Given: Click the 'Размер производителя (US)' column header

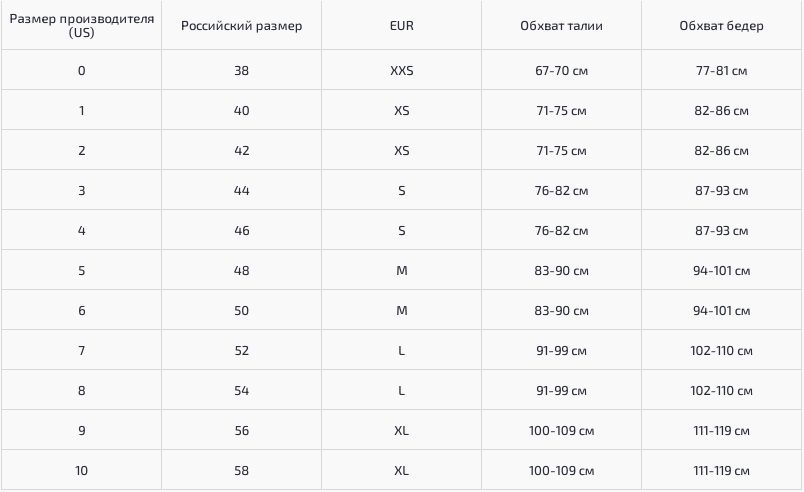Looking at the screenshot, I should [x=82, y=26].
